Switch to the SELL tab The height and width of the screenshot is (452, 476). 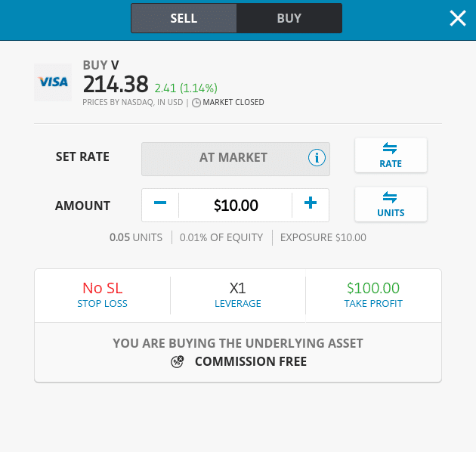coord(184,18)
